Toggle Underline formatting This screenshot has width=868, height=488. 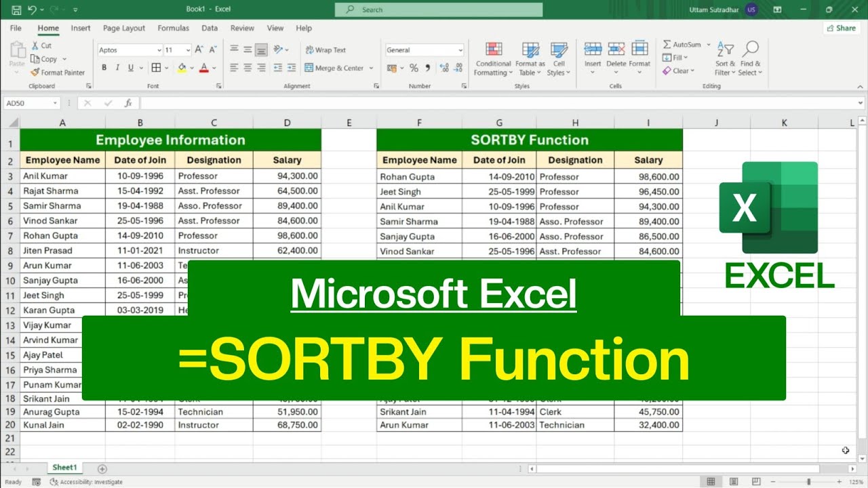[131, 68]
